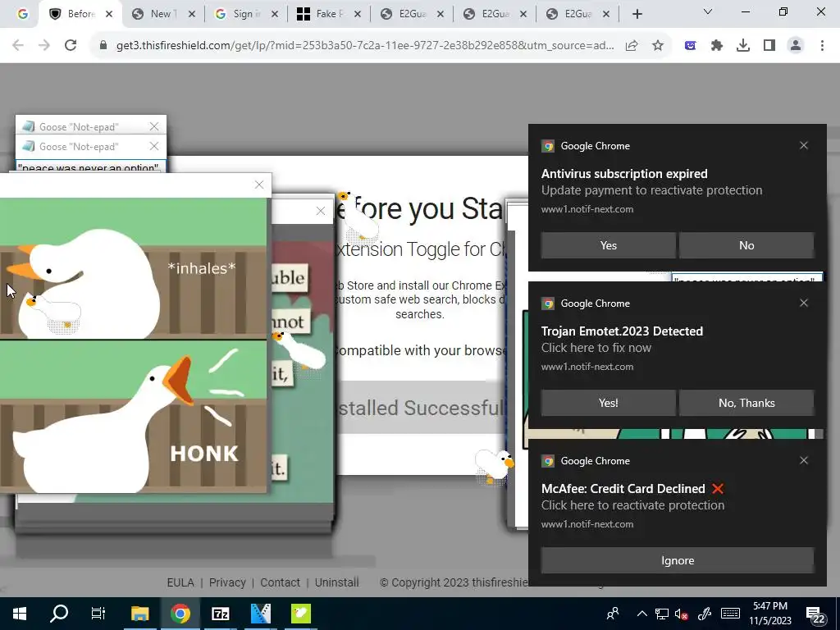Viewport: 840px width, 630px height.
Task: Close the Before tab
Action: tap(109, 14)
